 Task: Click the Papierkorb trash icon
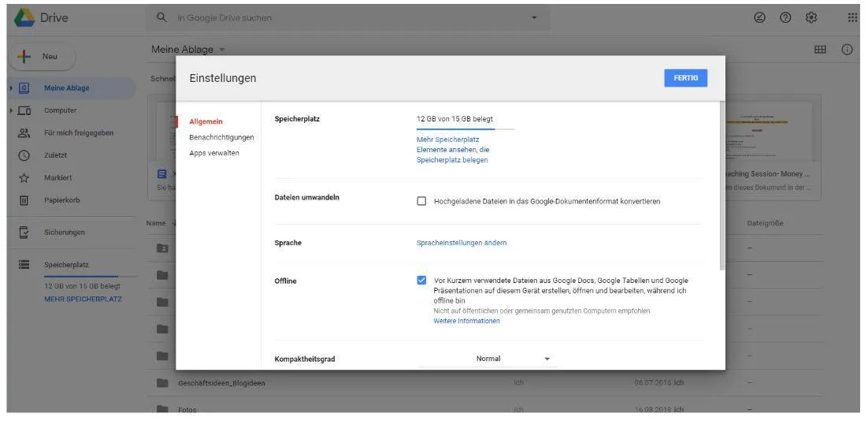point(24,200)
